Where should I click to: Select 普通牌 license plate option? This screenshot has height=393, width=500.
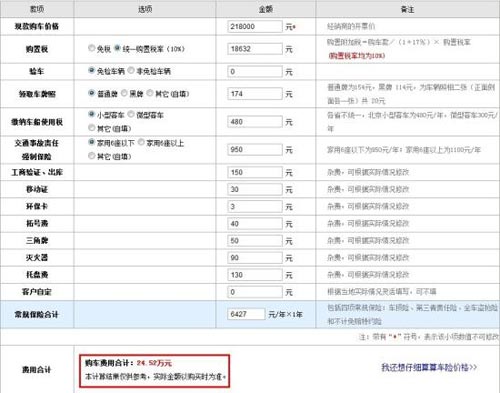coord(91,93)
